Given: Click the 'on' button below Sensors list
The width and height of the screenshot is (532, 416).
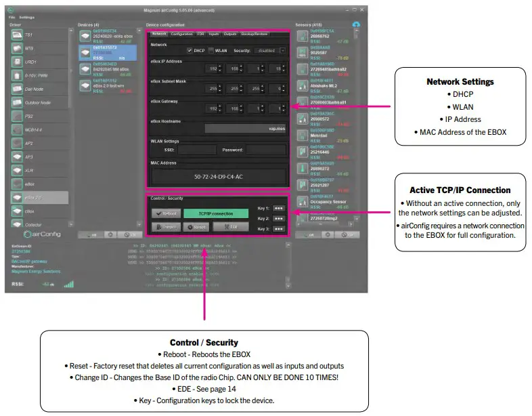Looking at the screenshot, I should pyautogui.click(x=308, y=234).
